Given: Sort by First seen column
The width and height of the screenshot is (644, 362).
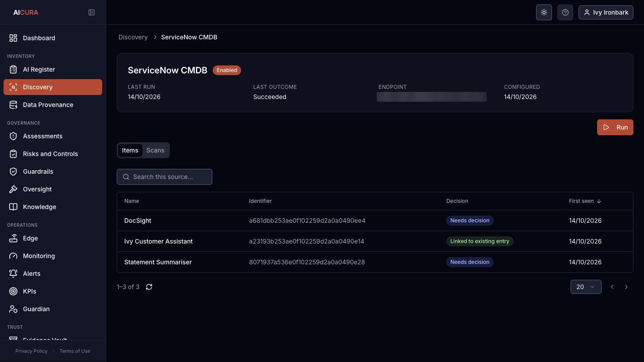Looking at the screenshot, I should click(585, 201).
